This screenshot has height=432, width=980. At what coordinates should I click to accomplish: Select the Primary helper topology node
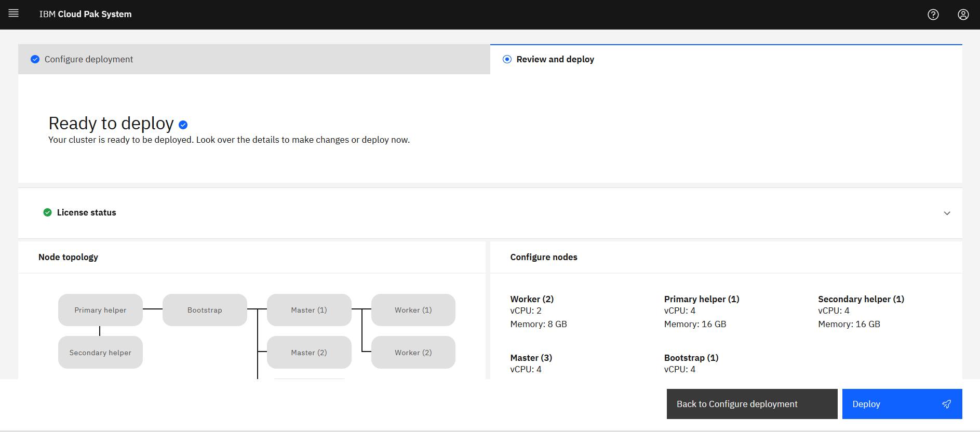coord(100,310)
